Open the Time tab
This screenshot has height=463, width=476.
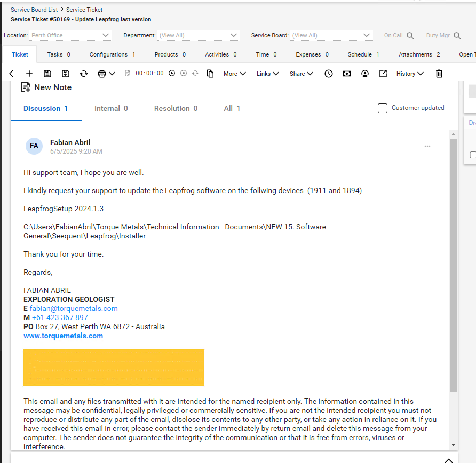tap(266, 54)
